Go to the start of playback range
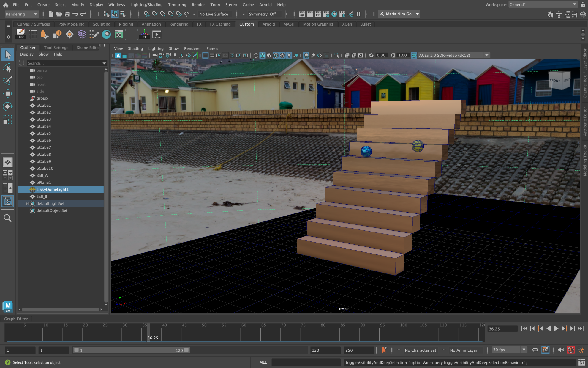 (x=524, y=328)
